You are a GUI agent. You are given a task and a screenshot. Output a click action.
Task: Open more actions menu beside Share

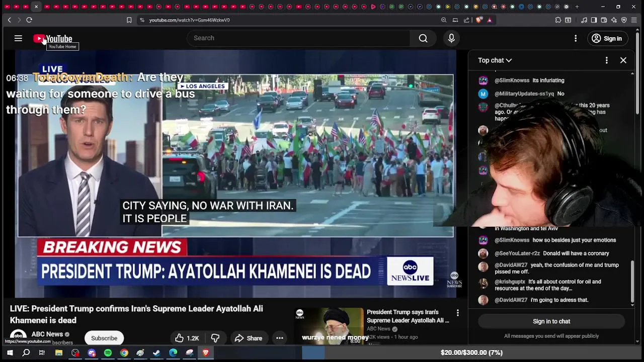click(x=280, y=338)
